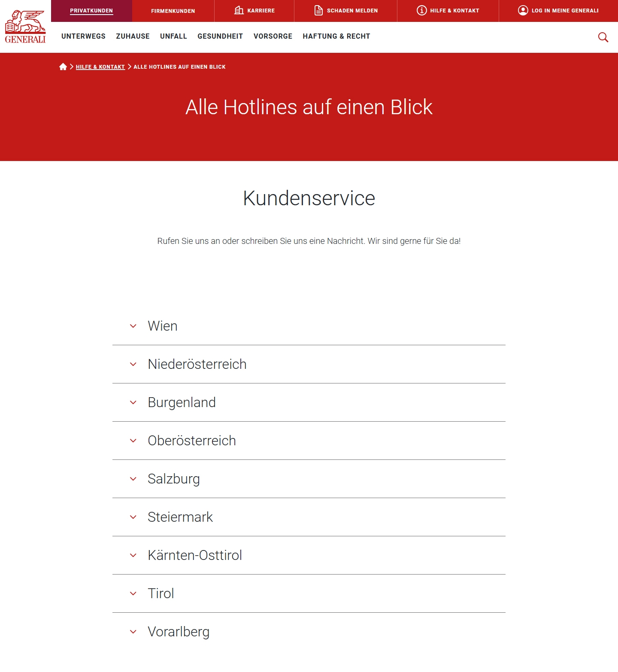Click the home icon in breadcrumb
This screenshot has height=672, width=618.
point(63,67)
